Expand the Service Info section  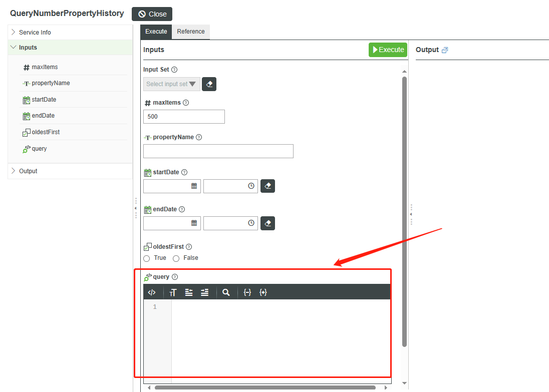click(34, 32)
